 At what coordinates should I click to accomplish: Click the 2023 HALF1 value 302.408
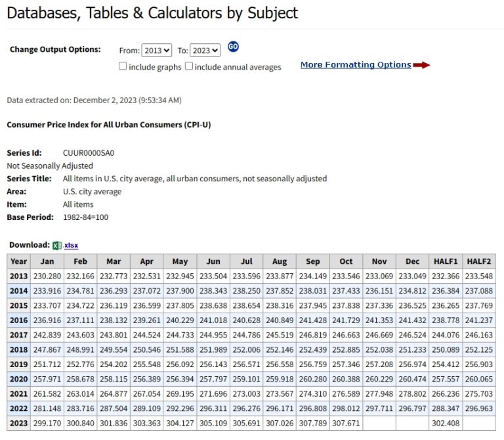point(446,424)
